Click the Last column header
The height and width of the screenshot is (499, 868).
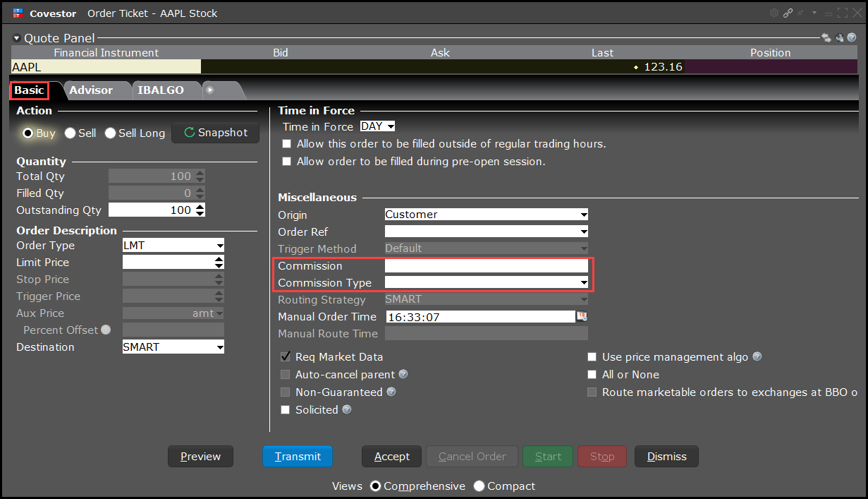[602, 53]
